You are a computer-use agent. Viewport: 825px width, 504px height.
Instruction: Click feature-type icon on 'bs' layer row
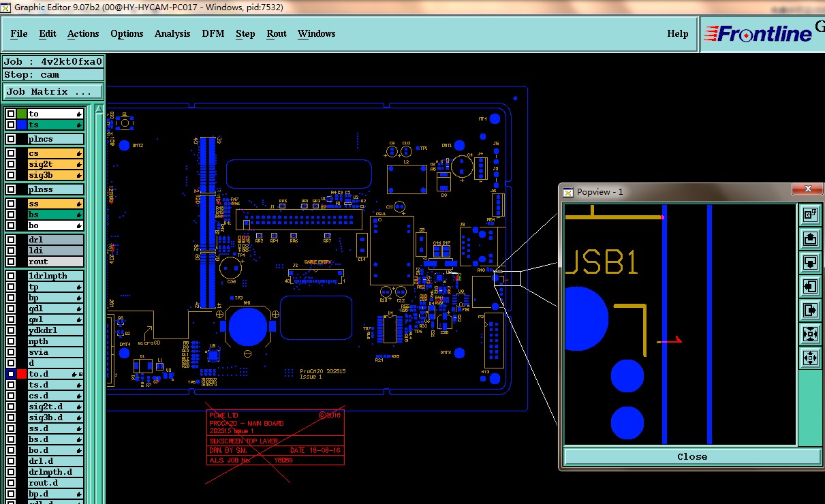click(x=79, y=215)
